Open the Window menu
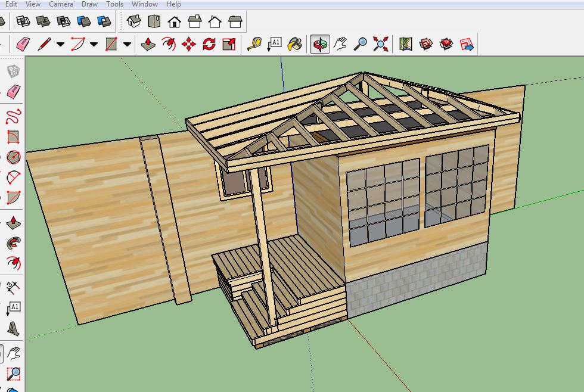This screenshot has width=584, height=392. tap(145, 4)
